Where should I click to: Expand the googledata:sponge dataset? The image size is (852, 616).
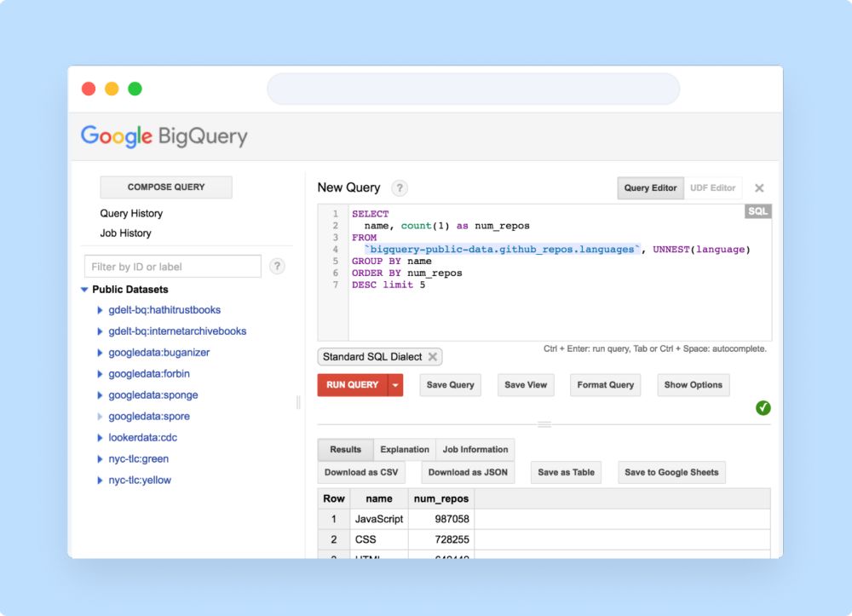click(x=100, y=395)
